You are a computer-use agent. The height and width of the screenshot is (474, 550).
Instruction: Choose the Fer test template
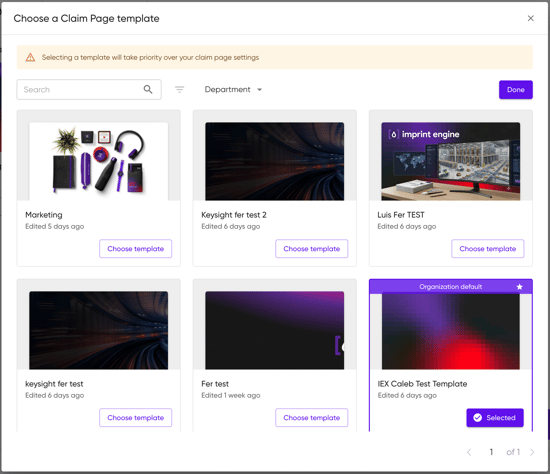[x=311, y=418]
